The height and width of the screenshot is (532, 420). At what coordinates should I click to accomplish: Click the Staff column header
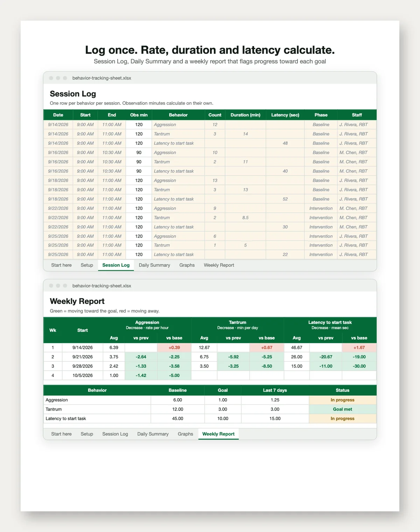[357, 115]
